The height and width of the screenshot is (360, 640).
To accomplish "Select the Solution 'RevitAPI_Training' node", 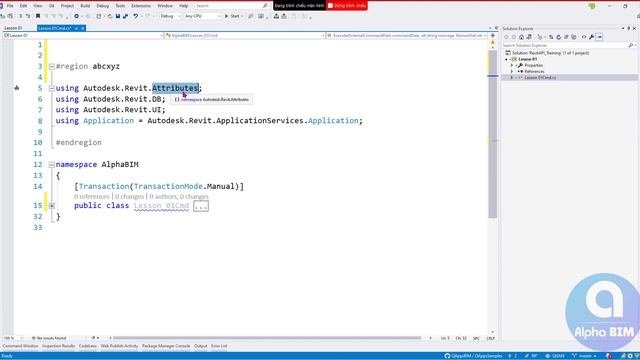I will [x=550, y=53].
